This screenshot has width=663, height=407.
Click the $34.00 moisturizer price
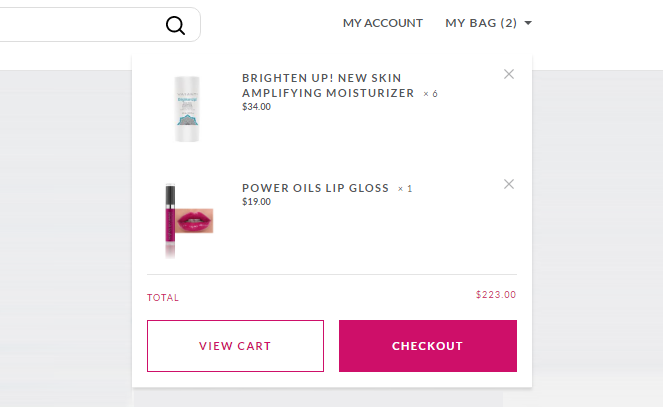(x=256, y=107)
